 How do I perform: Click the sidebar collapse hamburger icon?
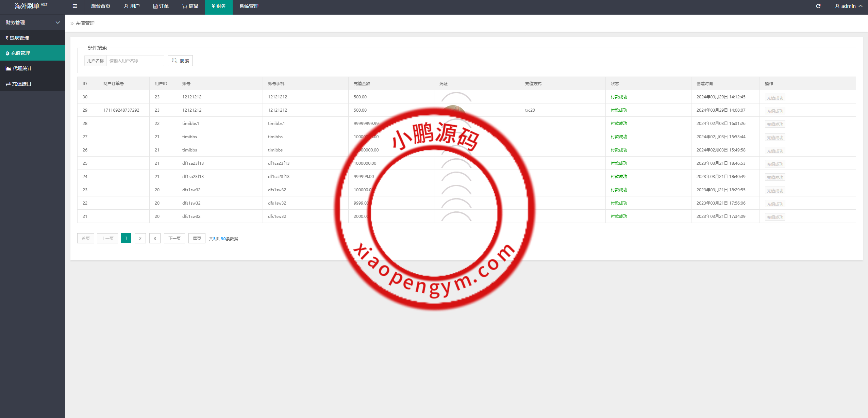tap(75, 6)
